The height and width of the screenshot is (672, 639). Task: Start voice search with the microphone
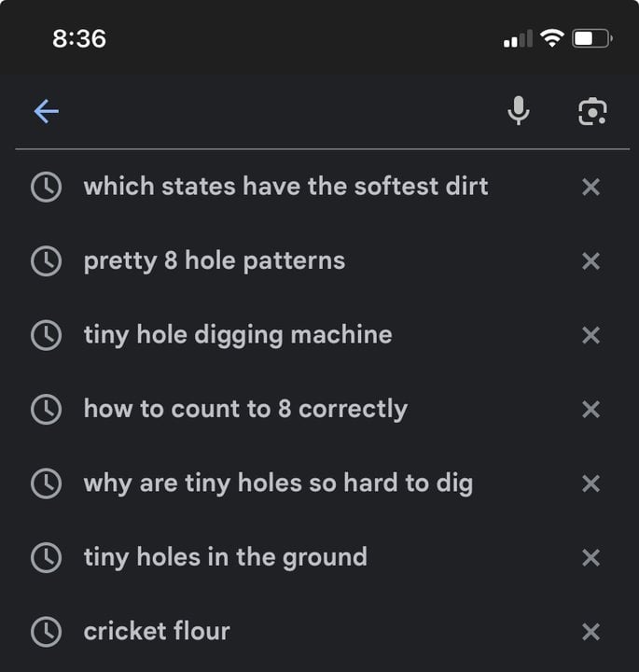click(x=519, y=112)
